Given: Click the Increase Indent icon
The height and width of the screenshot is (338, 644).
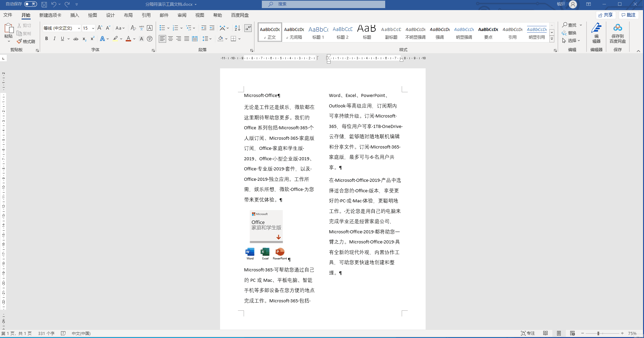Looking at the screenshot, I should coord(212,28).
